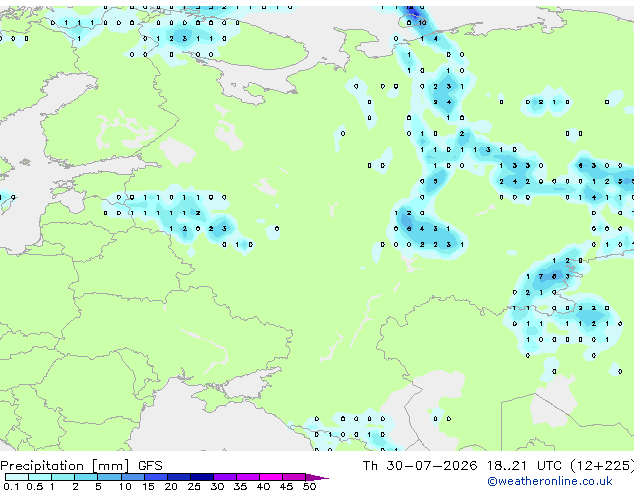This screenshot has width=634, height=490.
Task: Select the 5–10 mm legend color box
Action: click(x=109, y=477)
